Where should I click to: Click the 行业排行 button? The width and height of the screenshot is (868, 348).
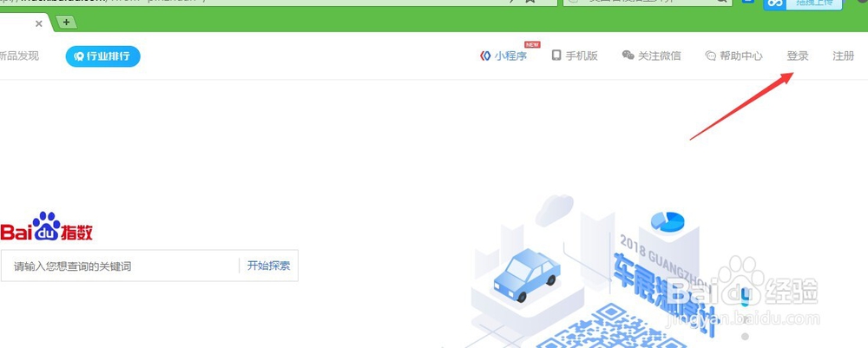point(103,56)
